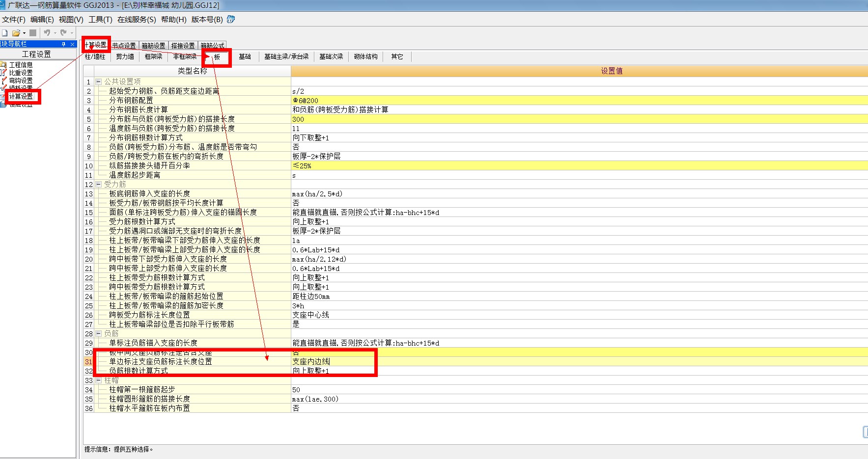Select the 剪力墙 component tab
This screenshot has height=459, width=868.
(125, 56)
